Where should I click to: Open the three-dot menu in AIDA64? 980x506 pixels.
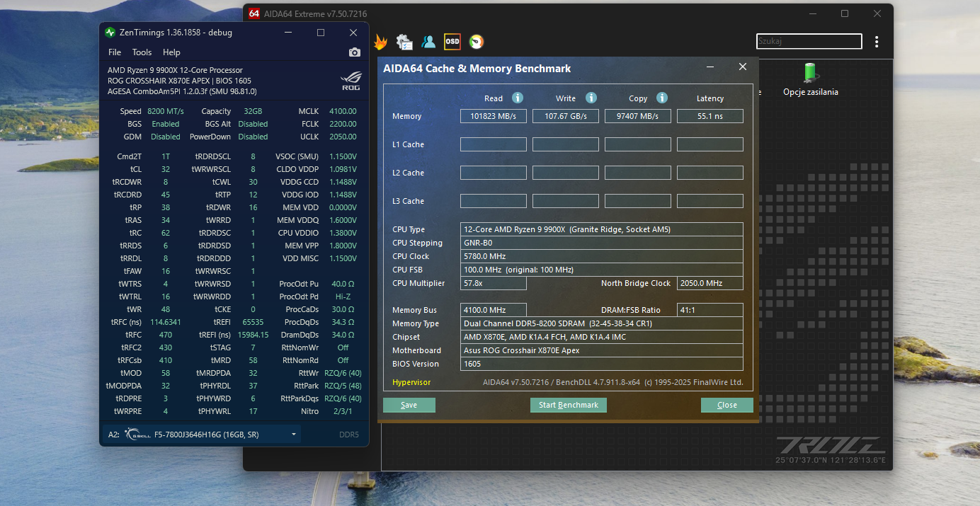point(877,42)
